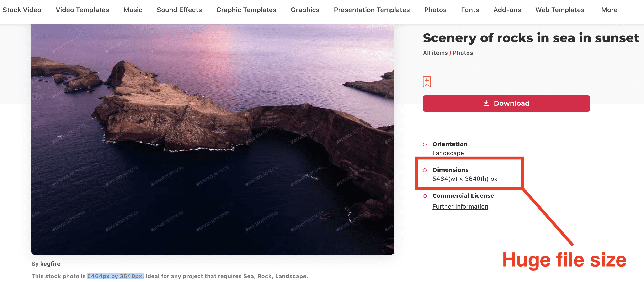This screenshot has height=282, width=644.
Task: Click the red Download button
Action: (506, 103)
